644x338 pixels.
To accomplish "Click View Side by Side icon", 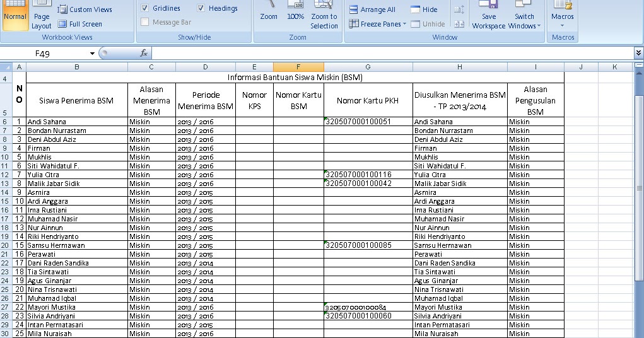I will pos(459,9).
